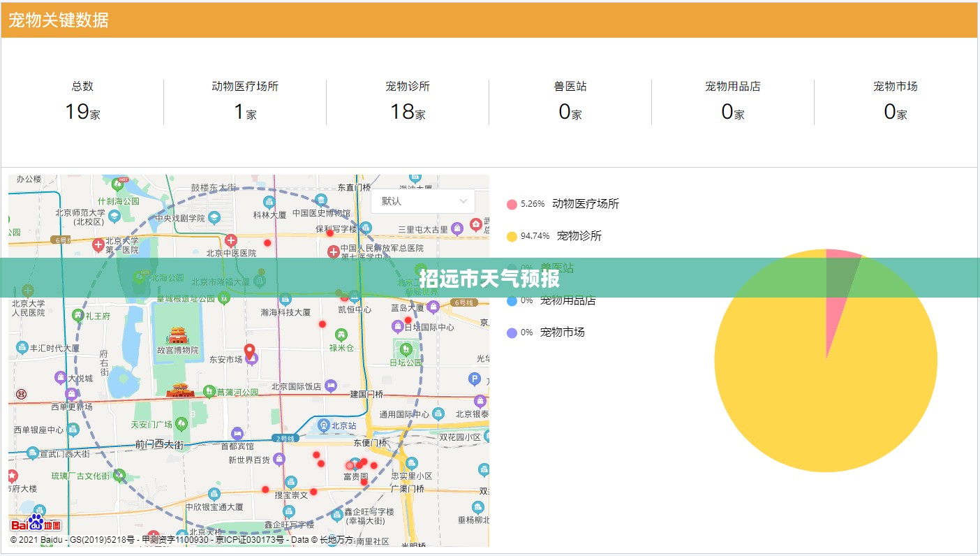Toggle the 宠物诊所 legend entry
980x556 pixels.
(554, 236)
